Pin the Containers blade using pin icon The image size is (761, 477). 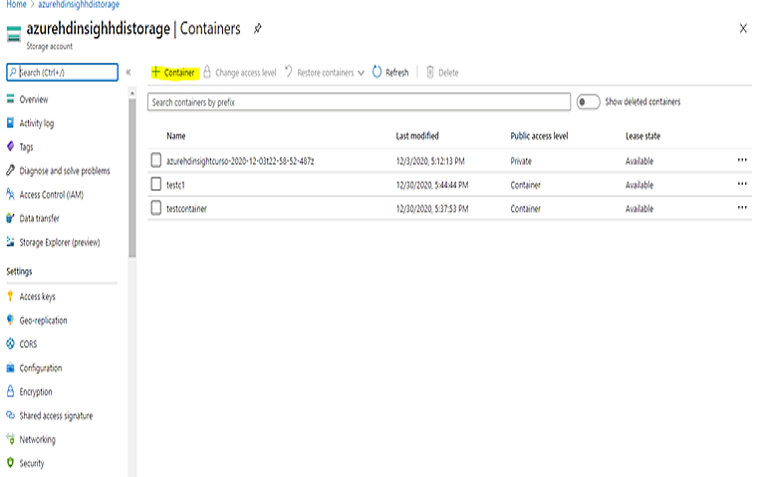click(258, 29)
